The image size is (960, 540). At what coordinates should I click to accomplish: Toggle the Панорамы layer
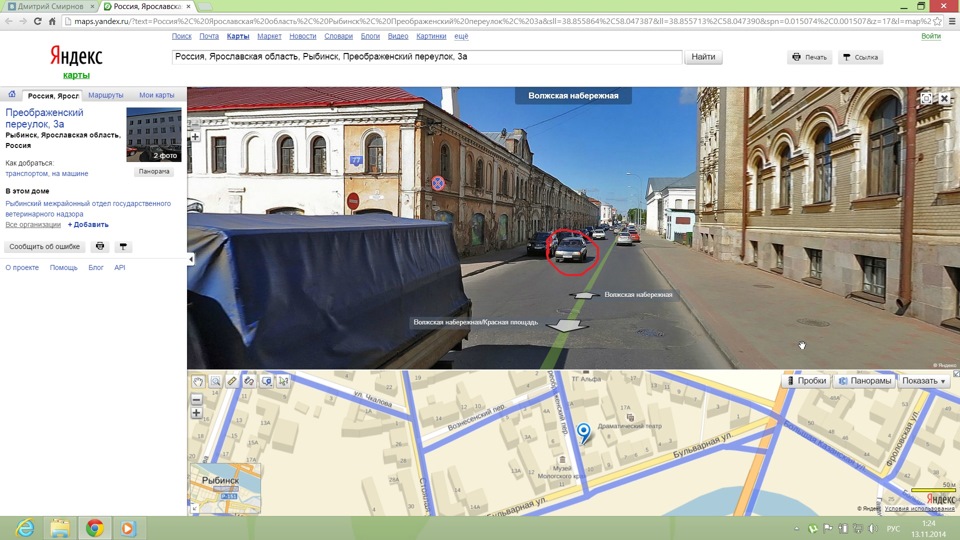point(864,381)
